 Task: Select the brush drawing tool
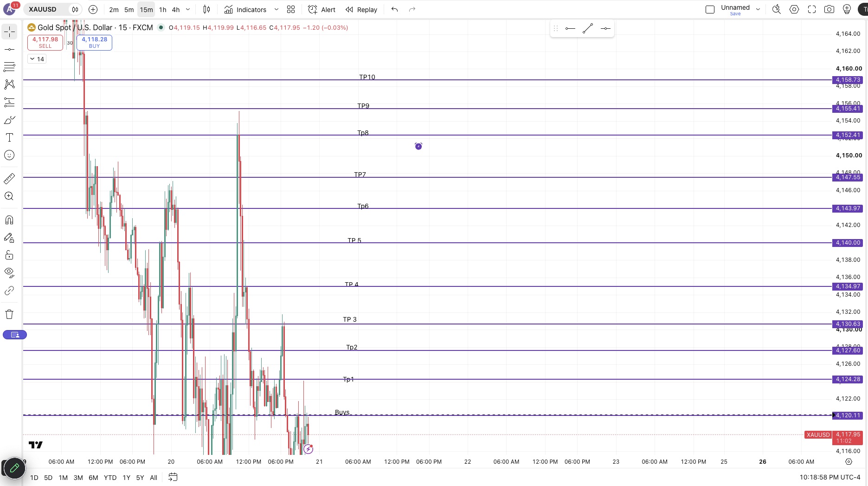9,120
